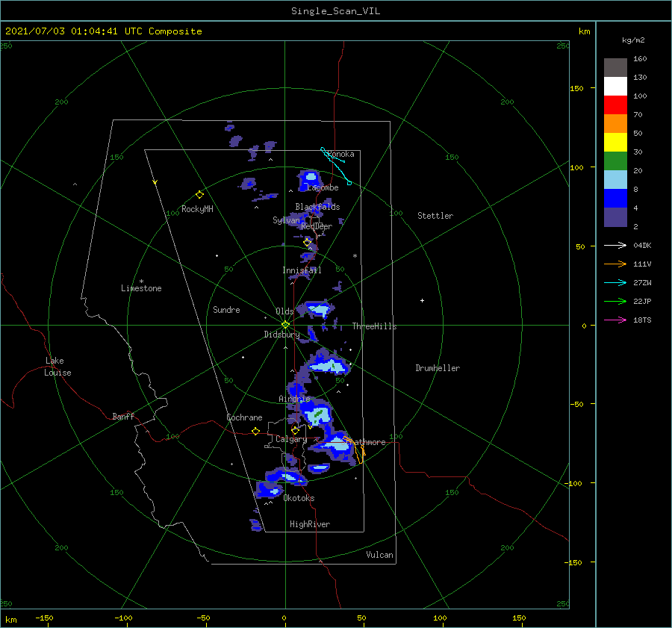This screenshot has height=628, width=672.
Task: Click the orange 70 kg/m2 color swatch
Action: (615, 123)
